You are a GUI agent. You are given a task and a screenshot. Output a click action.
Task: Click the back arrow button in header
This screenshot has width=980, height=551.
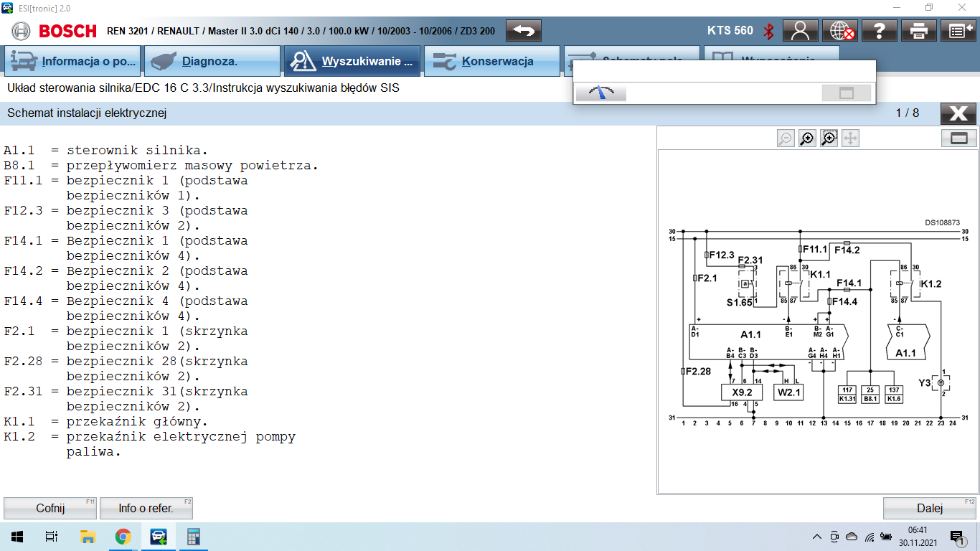click(x=524, y=31)
